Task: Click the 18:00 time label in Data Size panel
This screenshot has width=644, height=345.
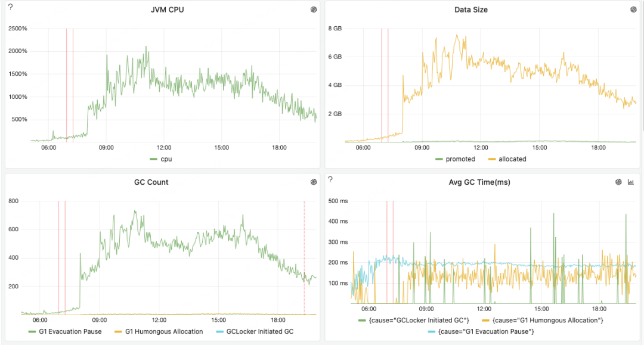Action: [599, 148]
